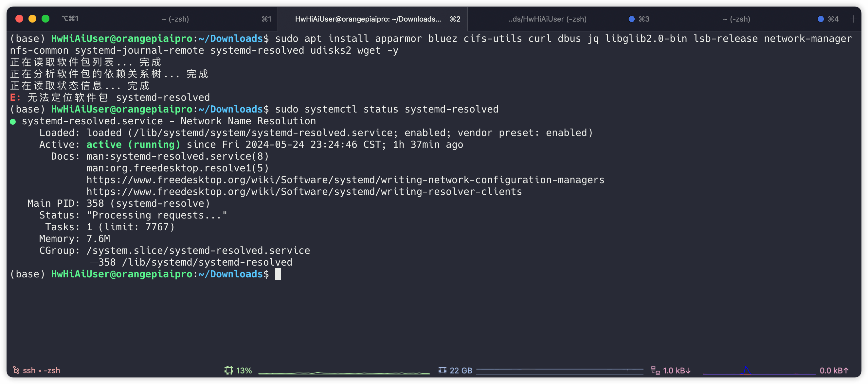Click the green status dot of systemd-resolved.service
This screenshot has width=868, height=384.
pos(13,122)
